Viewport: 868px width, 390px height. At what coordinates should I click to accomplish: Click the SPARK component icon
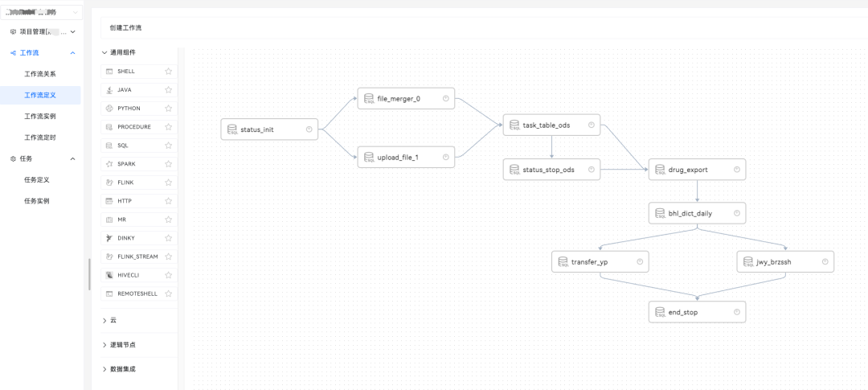109,164
